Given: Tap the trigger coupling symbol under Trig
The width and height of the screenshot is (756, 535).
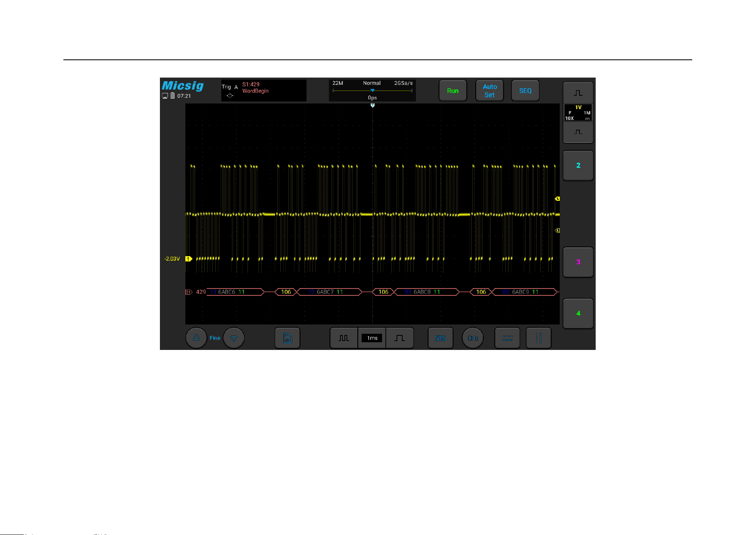Looking at the screenshot, I should point(230,96).
